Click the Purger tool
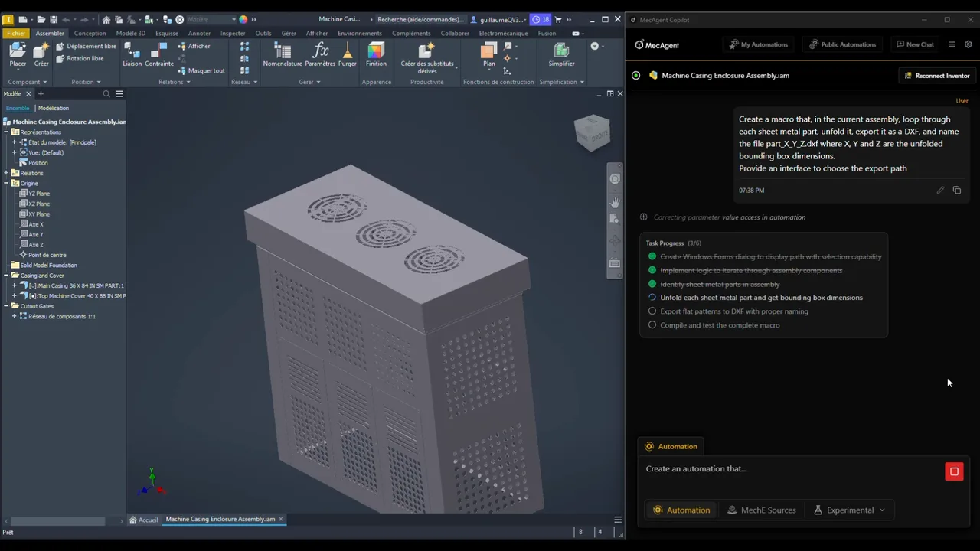Viewport: 980px width, 551px height. click(x=348, y=54)
